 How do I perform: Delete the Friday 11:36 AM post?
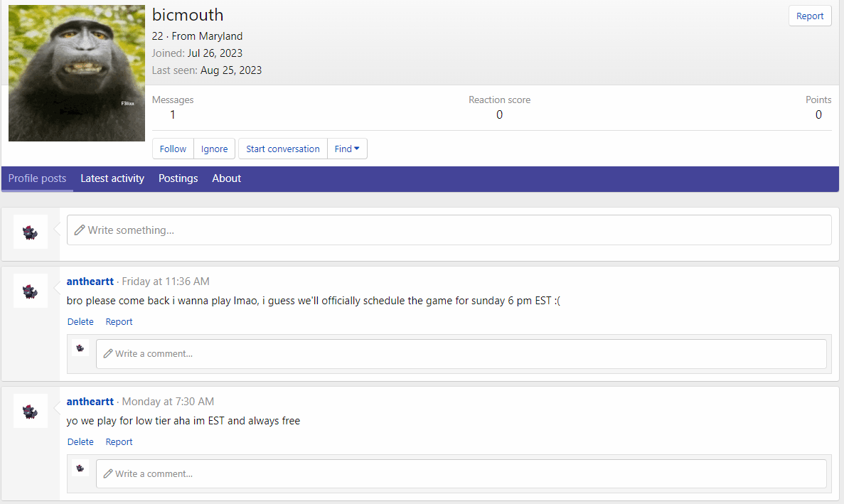pyautogui.click(x=80, y=322)
